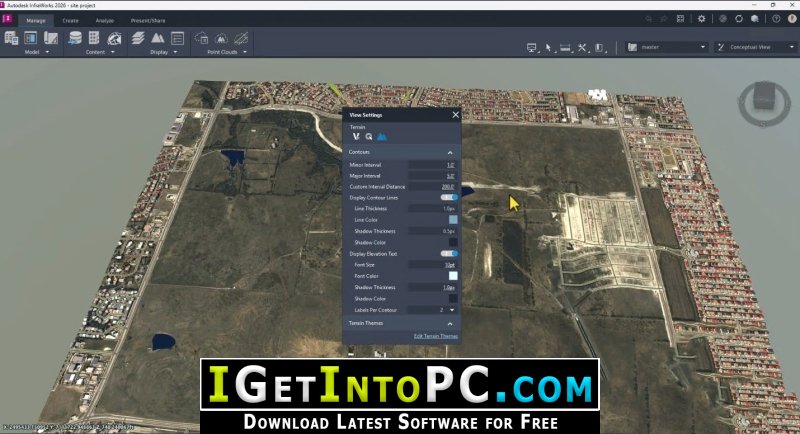The height and width of the screenshot is (434, 800).
Task: Click the Line Thickness value field
Action: pos(433,209)
